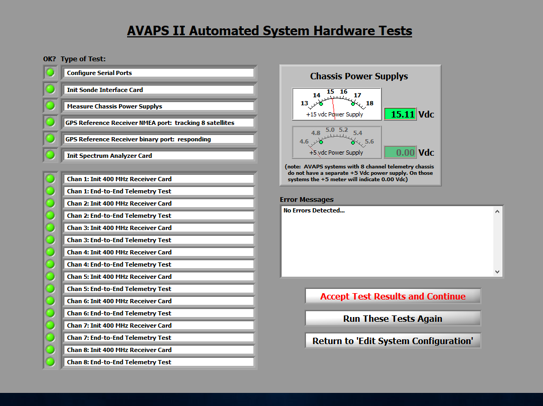The image size is (543, 406).
Task: Click the 'OK?' column label
Action: (49, 59)
